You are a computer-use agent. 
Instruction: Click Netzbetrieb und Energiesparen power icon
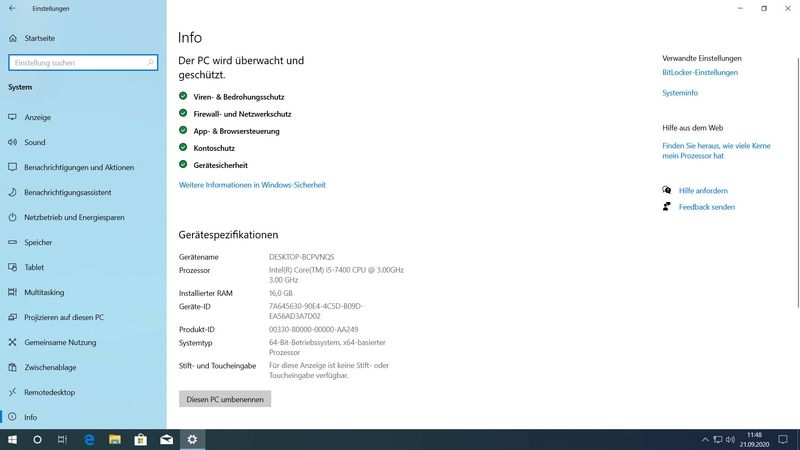pyautogui.click(x=13, y=217)
